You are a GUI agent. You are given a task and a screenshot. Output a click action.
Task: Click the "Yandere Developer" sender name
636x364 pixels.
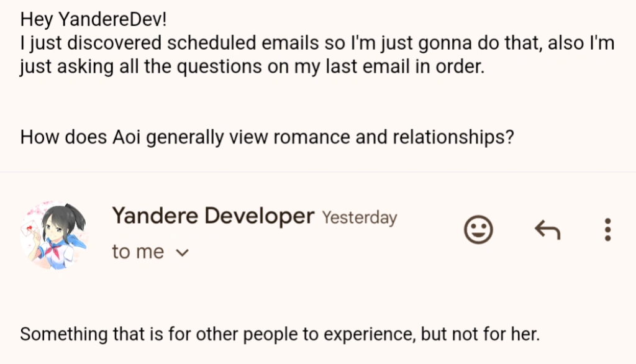pyautogui.click(x=213, y=216)
